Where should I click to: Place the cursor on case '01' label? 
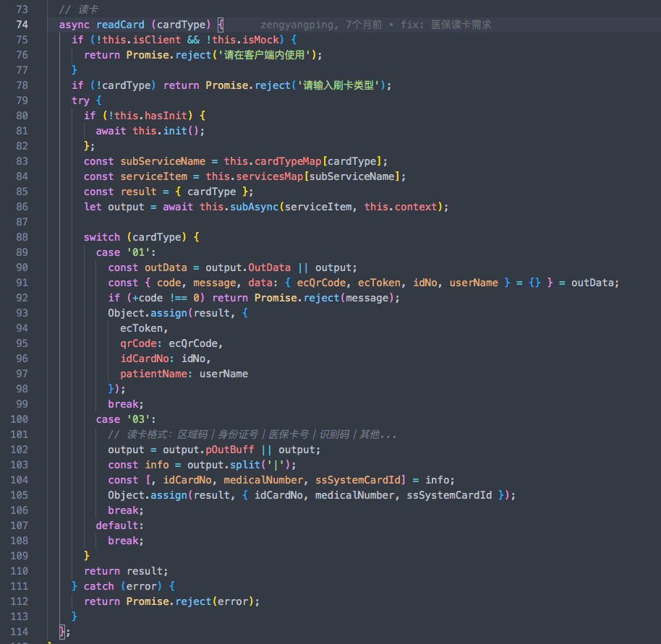click(126, 252)
